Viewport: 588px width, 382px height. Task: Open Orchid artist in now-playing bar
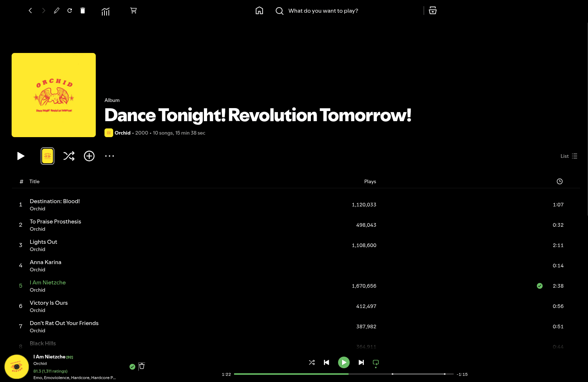tap(40, 363)
